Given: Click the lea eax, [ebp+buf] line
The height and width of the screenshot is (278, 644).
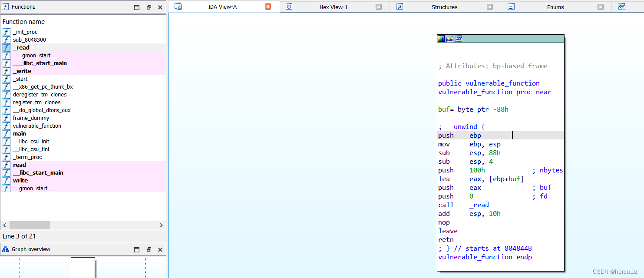Looking at the screenshot, I should pos(481,179).
